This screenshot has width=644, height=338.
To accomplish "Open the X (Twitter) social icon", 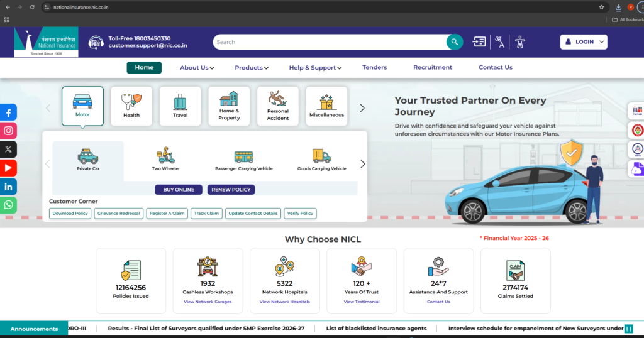I will point(8,150).
